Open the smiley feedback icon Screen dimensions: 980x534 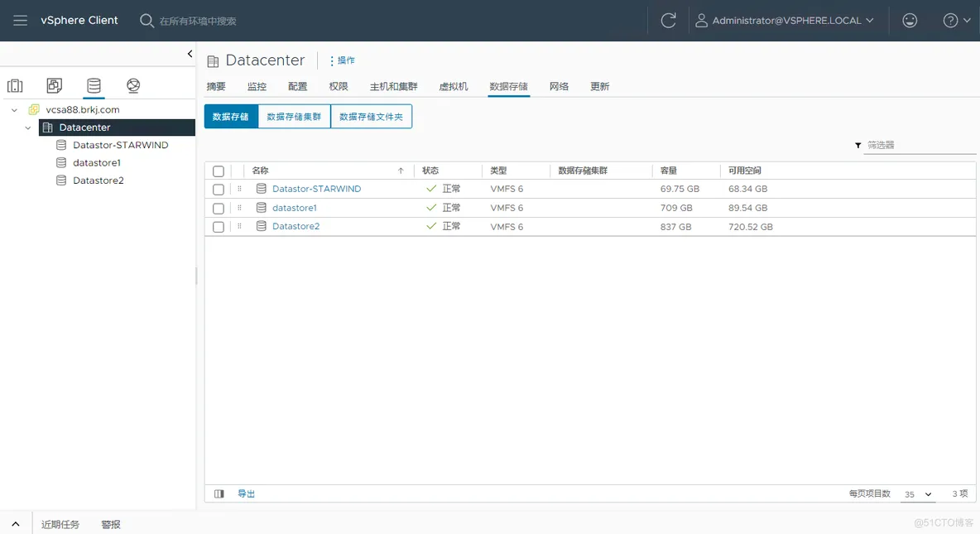(x=910, y=21)
